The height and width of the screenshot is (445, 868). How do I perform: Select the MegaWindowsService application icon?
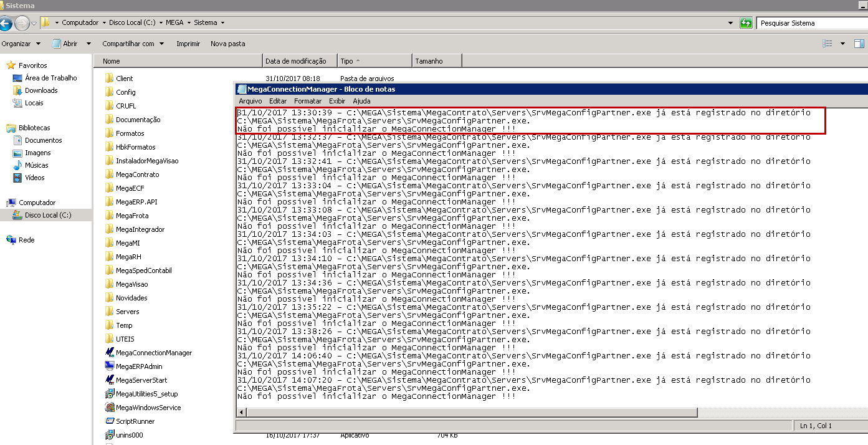click(x=110, y=408)
